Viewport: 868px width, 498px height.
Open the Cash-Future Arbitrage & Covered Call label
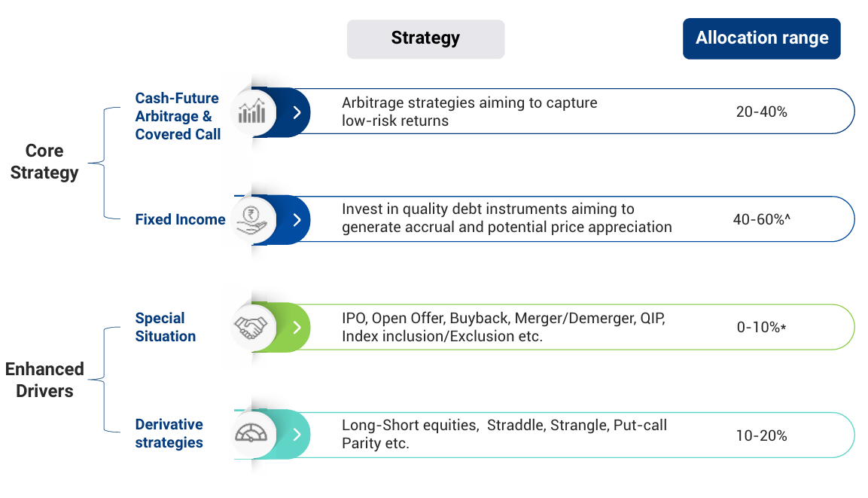coord(178,116)
